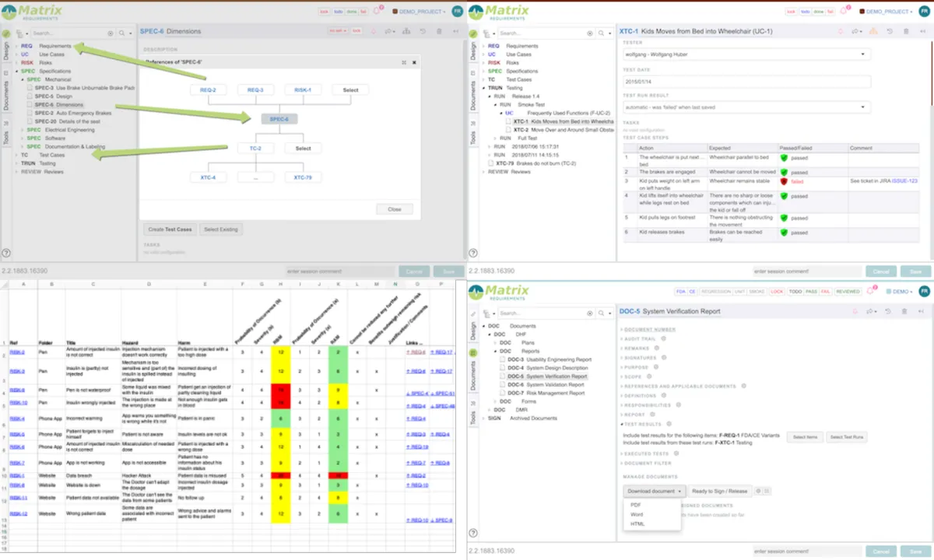The width and height of the screenshot is (934, 560).
Task: Click the trash icon in the SPEC-6 toolbar
Action: pyautogui.click(x=439, y=31)
